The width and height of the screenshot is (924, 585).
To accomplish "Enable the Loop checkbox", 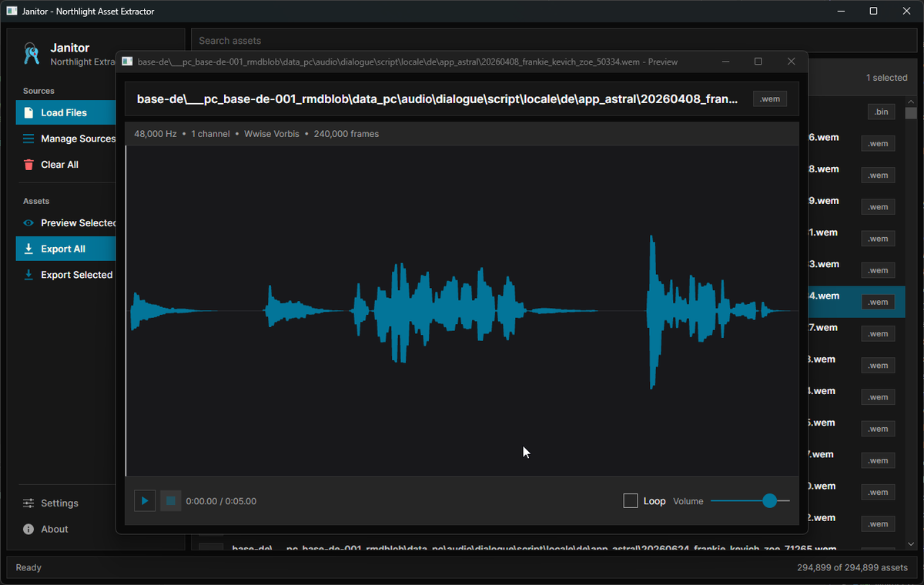I will [631, 501].
